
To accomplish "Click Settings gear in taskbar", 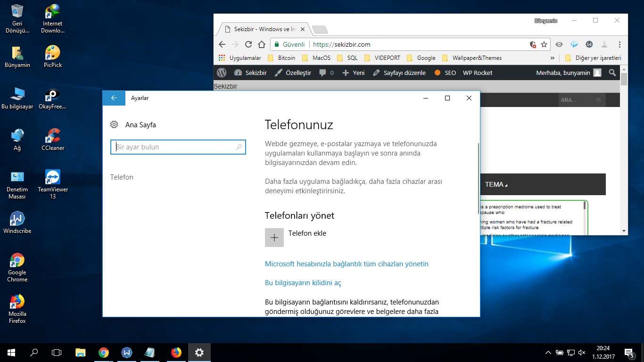I will click(199, 353).
